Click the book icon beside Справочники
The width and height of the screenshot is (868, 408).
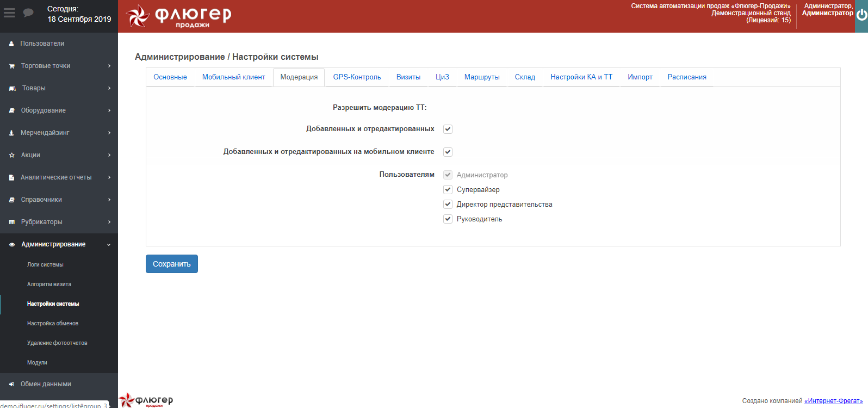tap(11, 200)
